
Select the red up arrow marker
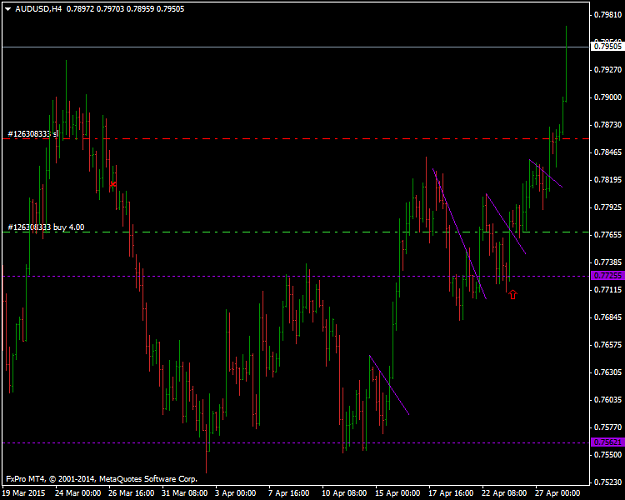tap(513, 295)
